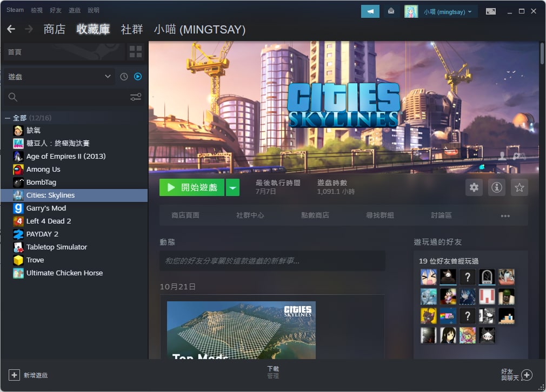The width and height of the screenshot is (546, 392).
Task: Click the green 開始遊戲 play button
Action: click(x=192, y=188)
